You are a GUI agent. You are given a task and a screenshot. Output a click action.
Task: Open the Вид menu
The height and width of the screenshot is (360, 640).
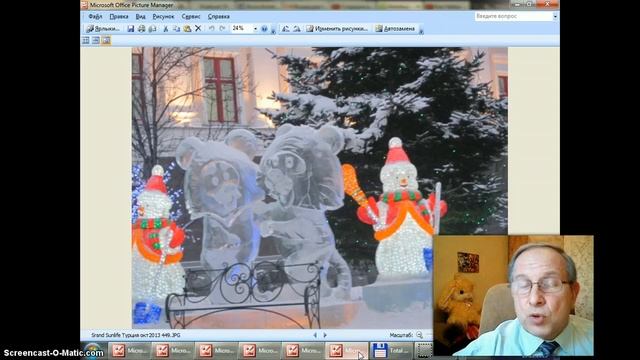click(140, 17)
